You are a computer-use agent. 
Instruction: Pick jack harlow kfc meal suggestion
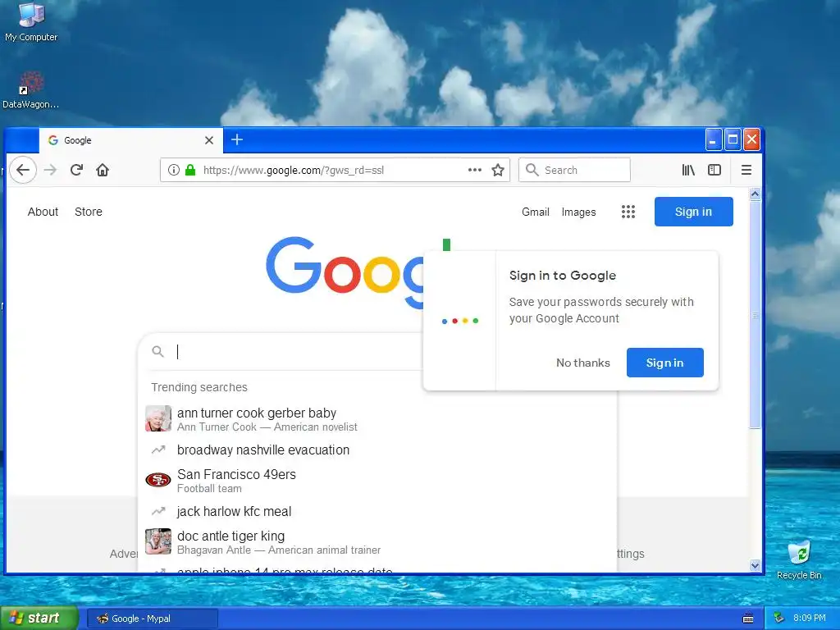377,512
